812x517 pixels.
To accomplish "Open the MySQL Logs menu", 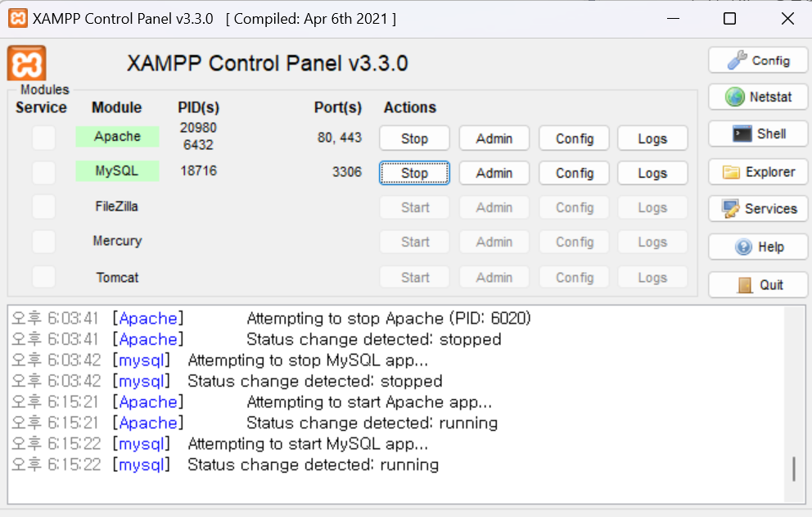I will pos(652,173).
